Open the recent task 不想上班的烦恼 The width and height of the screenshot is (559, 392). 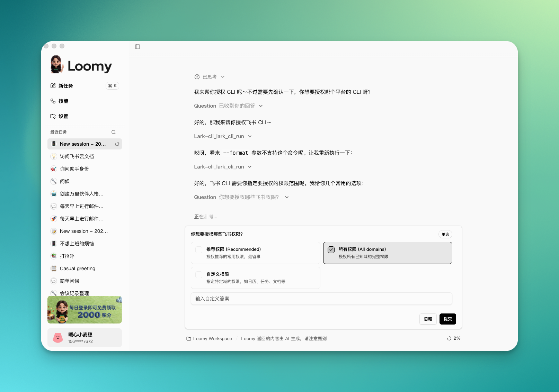(x=78, y=243)
